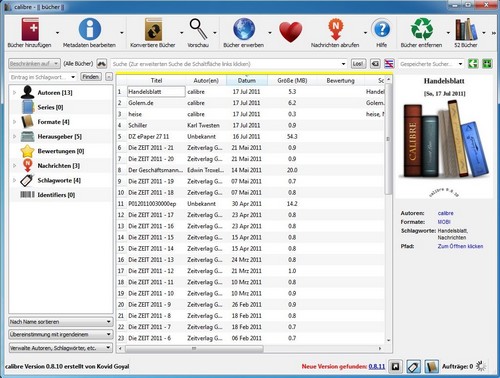
Task: Open the Vorschau magnifier tool
Action: click(x=198, y=29)
